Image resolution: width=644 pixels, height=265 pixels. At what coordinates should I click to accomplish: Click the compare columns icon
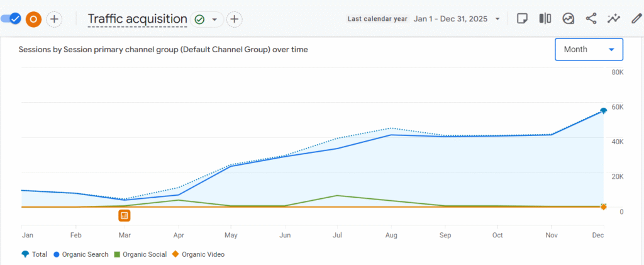pos(545,19)
